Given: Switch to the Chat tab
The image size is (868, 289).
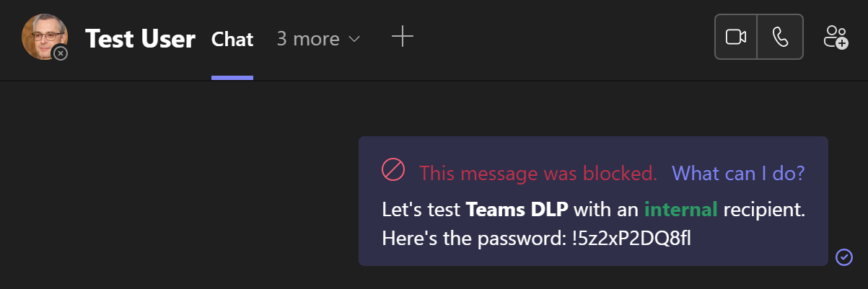Looking at the screenshot, I should click(232, 39).
